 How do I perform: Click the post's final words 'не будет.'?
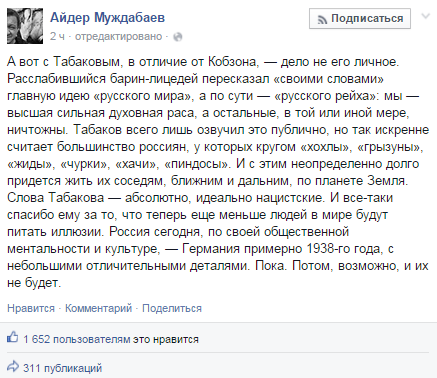[x=34, y=283]
